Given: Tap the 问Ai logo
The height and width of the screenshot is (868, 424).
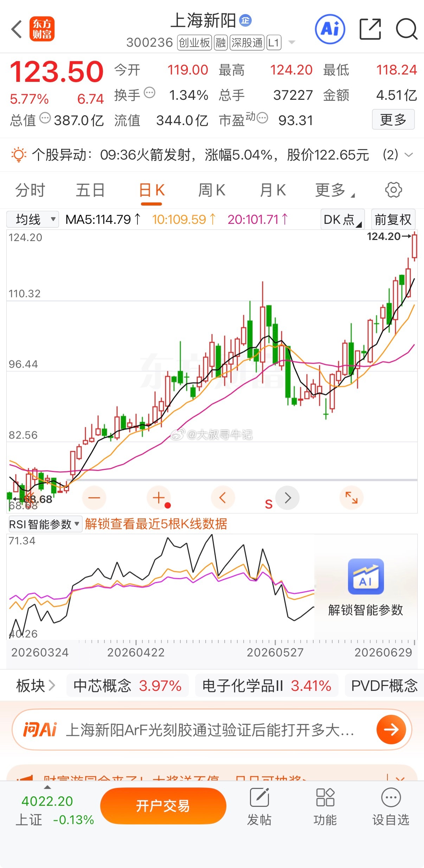Looking at the screenshot, I should point(39,730).
